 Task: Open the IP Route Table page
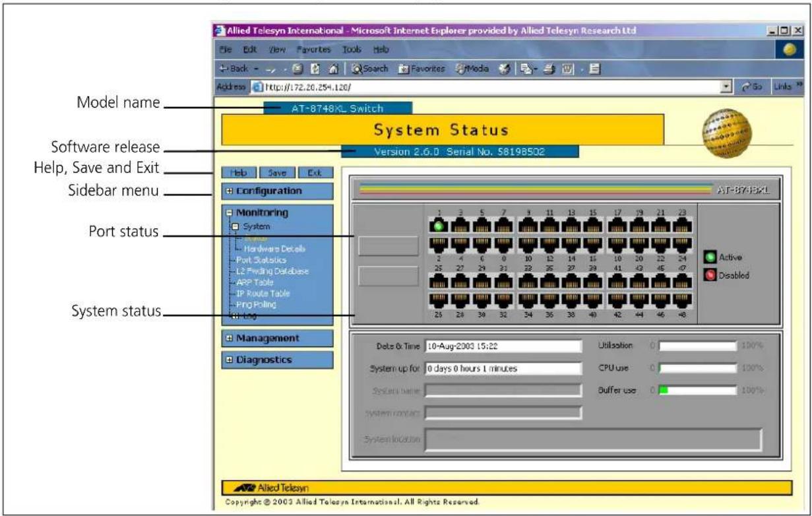point(262,293)
